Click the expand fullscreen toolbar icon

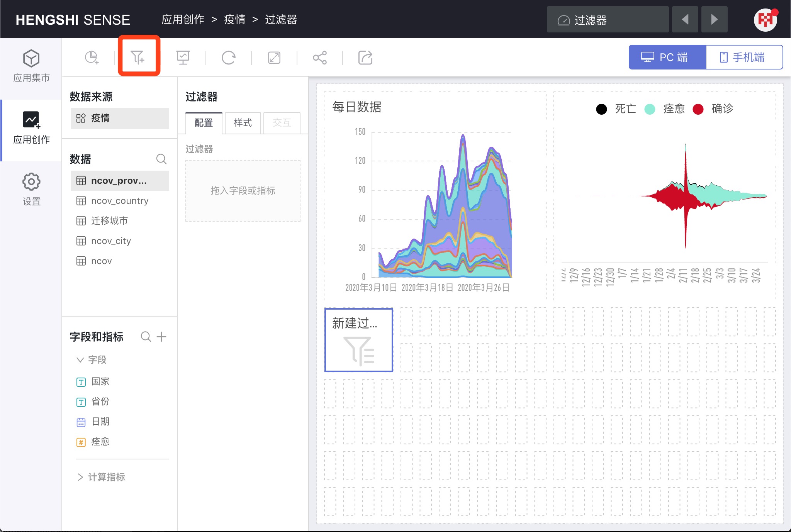pyautogui.click(x=274, y=58)
